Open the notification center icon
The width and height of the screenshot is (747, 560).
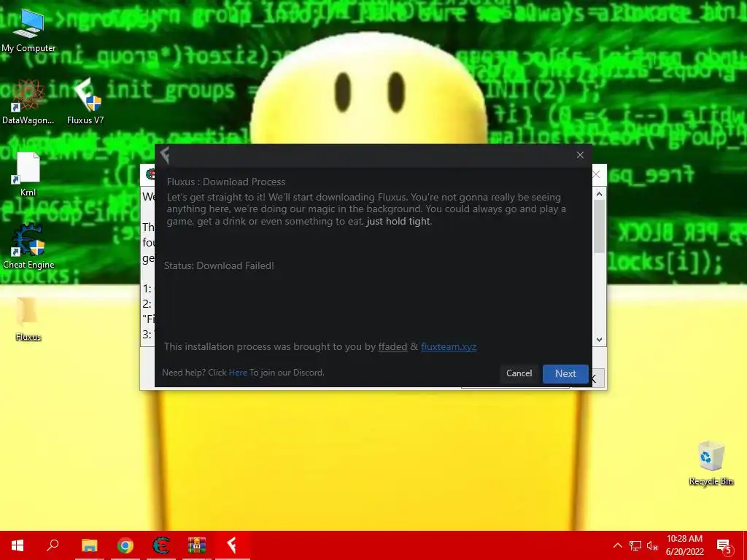point(724,545)
